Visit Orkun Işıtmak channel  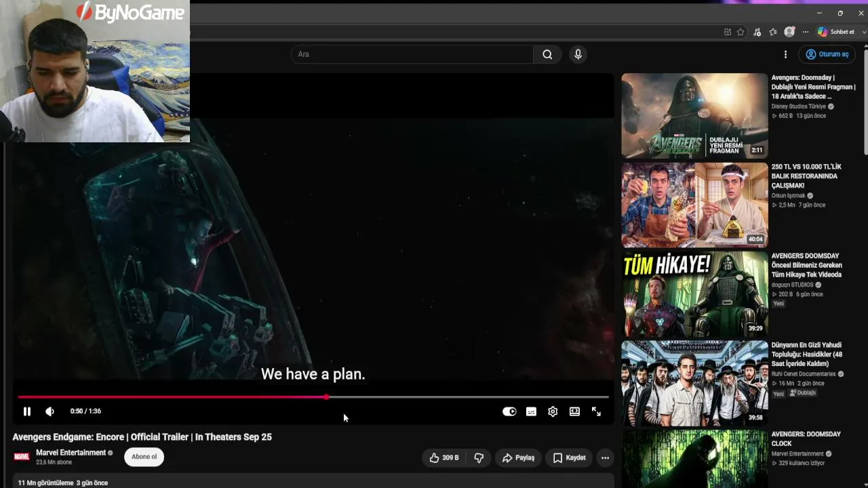click(x=788, y=196)
